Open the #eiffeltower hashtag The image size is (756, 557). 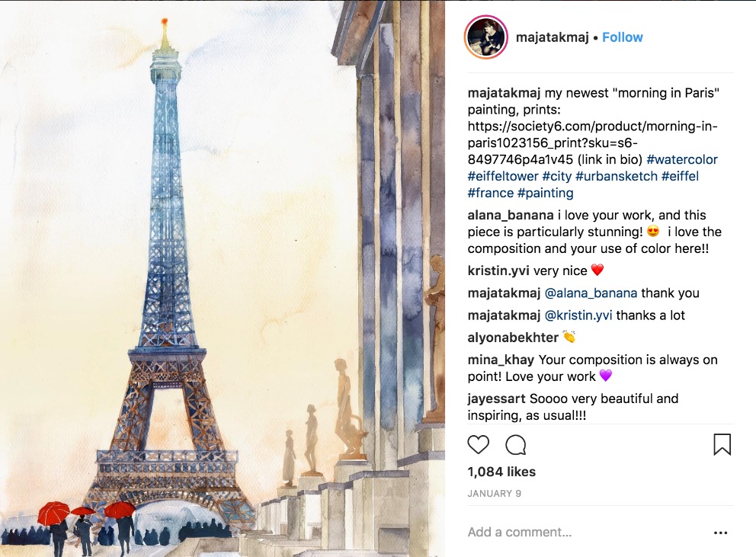(x=503, y=176)
